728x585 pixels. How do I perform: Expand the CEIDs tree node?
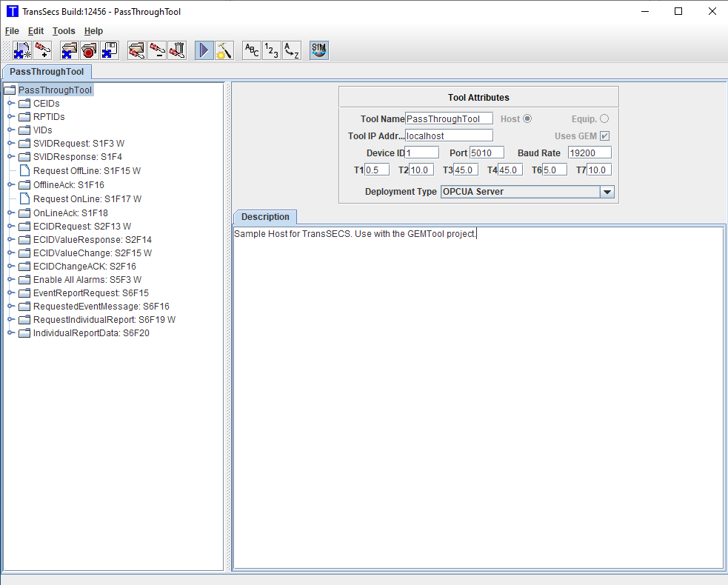10,103
